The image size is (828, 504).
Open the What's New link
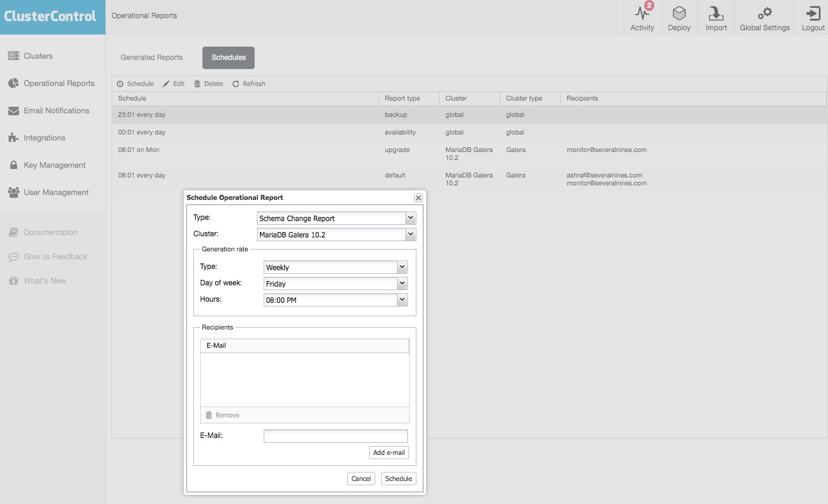(45, 280)
